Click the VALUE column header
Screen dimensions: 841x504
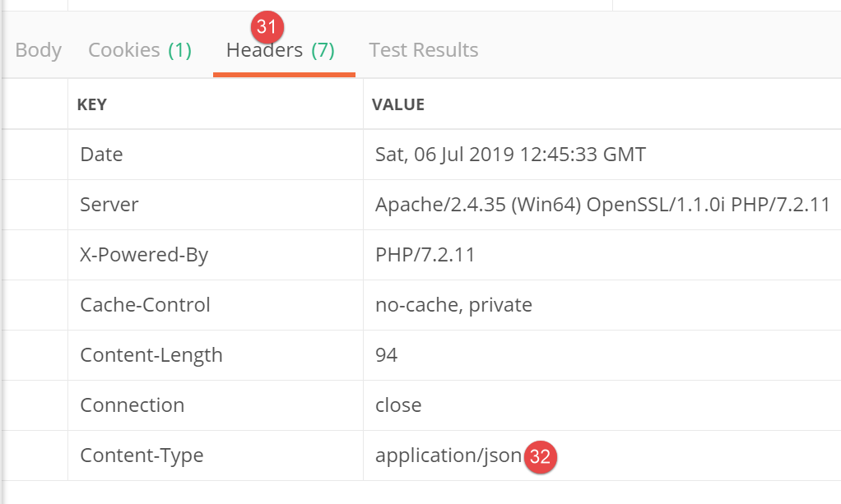pos(398,104)
